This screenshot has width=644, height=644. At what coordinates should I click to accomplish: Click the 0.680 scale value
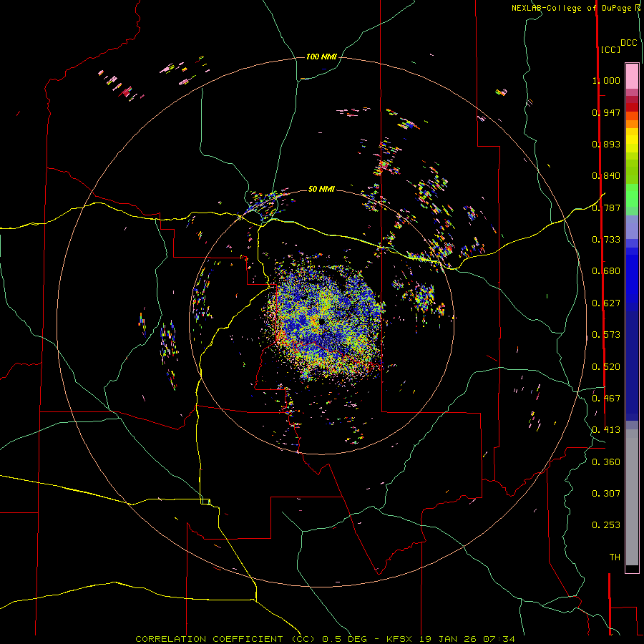[x=606, y=271]
